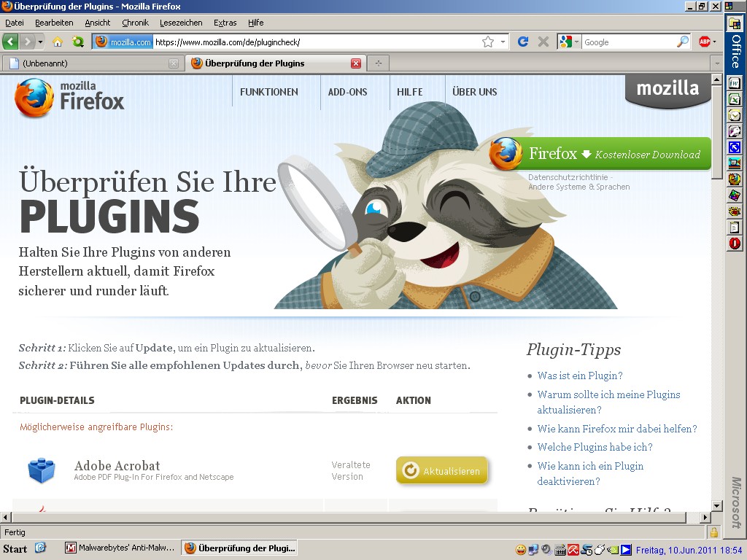Click the Überprüfung der Plugi... taskbar button
This screenshot has height=560, width=747.
[x=240, y=548]
